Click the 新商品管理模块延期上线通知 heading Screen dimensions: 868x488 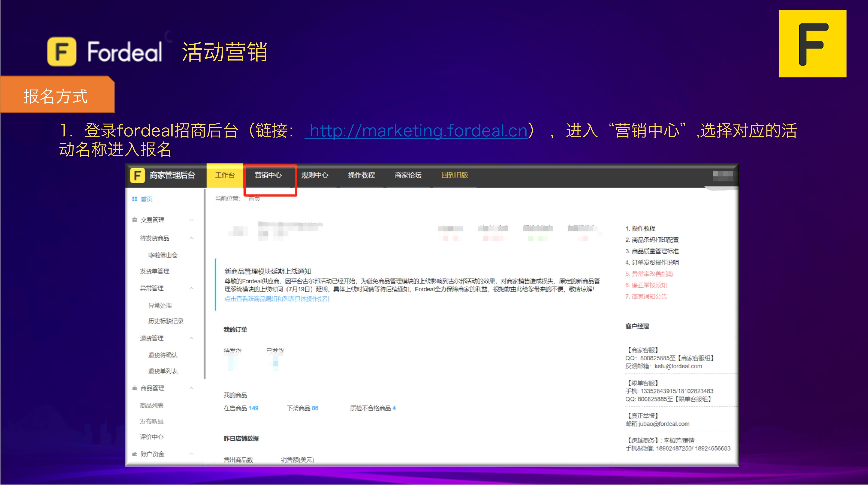click(268, 271)
